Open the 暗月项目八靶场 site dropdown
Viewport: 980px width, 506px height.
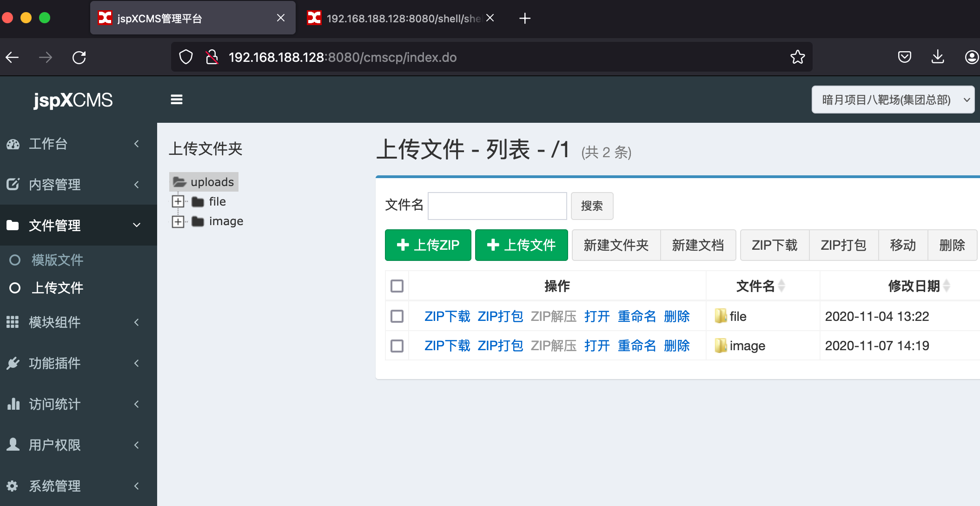click(x=893, y=100)
